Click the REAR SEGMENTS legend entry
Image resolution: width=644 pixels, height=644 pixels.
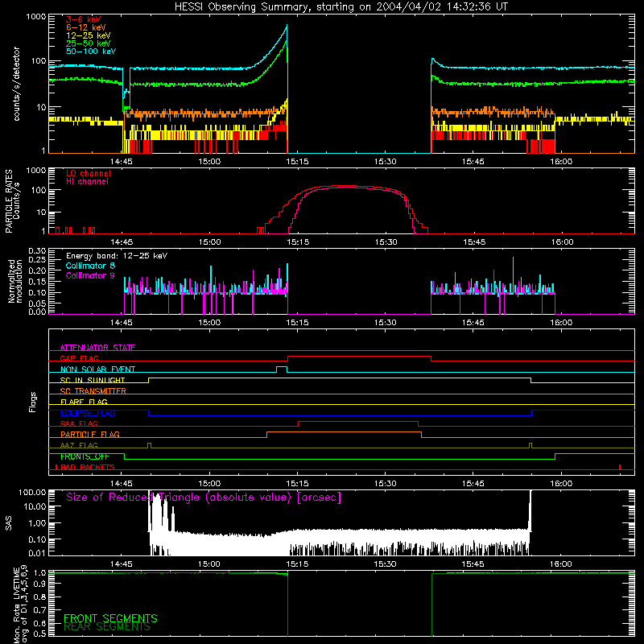click(107, 627)
